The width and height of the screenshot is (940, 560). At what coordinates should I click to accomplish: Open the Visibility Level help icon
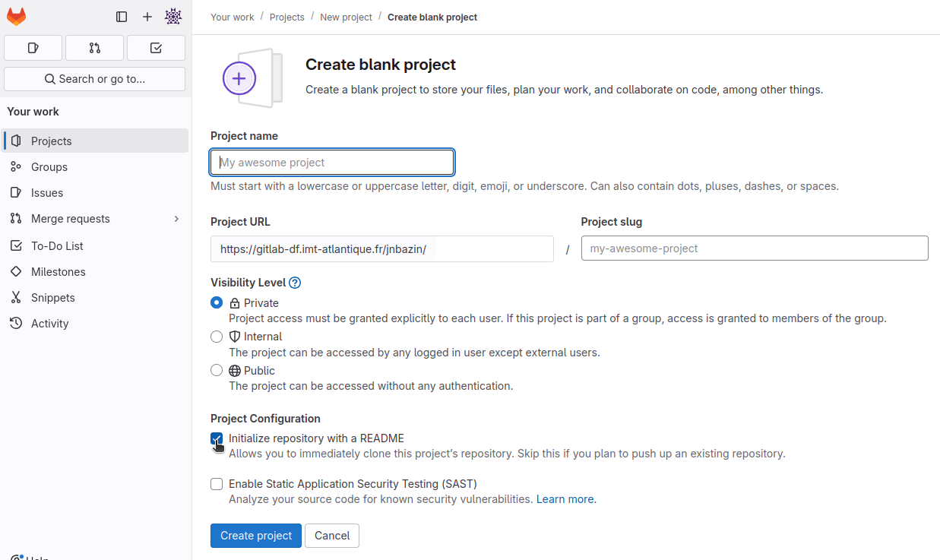point(295,282)
